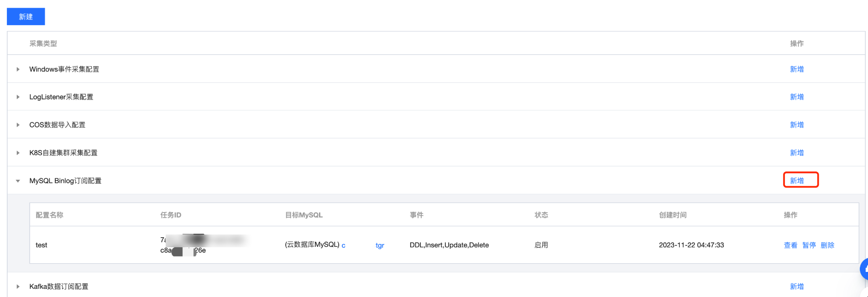Image resolution: width=868 pixels, height=297 pixels.
Task: Click 新增 for Kafka数据订阅配置
Action: [x=796, y=287]
